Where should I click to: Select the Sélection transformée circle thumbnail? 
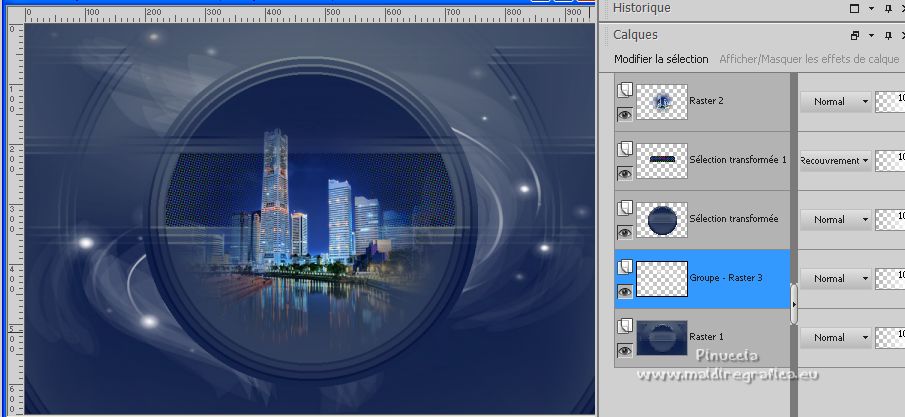pos(661,219)
